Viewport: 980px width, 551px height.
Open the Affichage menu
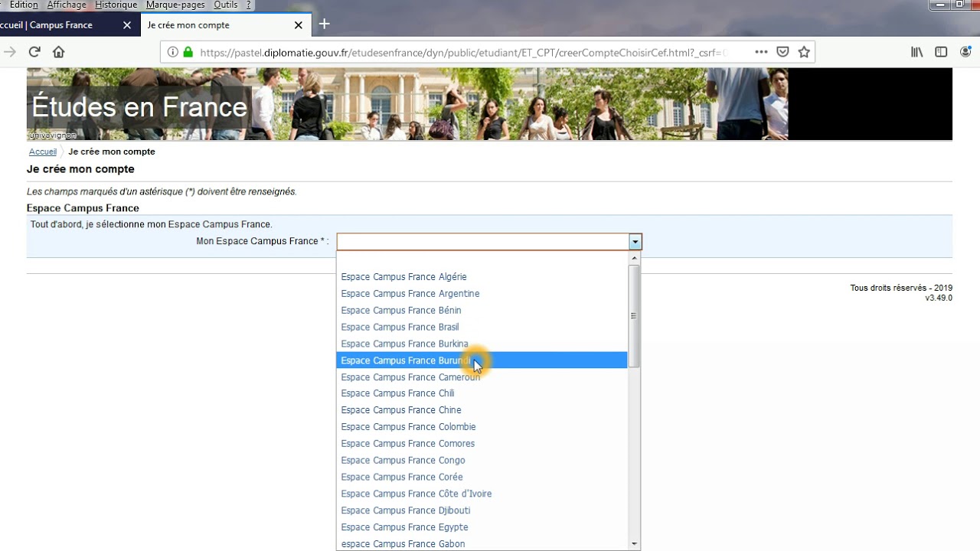tap(67, 5)
